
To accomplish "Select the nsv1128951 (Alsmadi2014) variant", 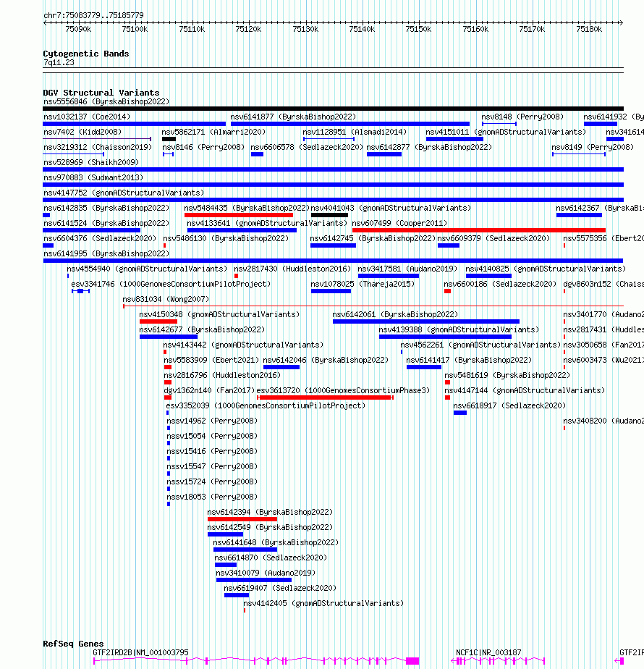I will pyautogui.click(x=355, y=132).
